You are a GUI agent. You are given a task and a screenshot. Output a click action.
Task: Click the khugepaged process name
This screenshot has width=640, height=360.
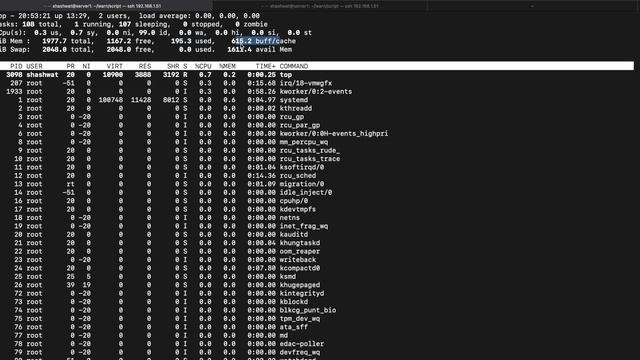[300, 285]
